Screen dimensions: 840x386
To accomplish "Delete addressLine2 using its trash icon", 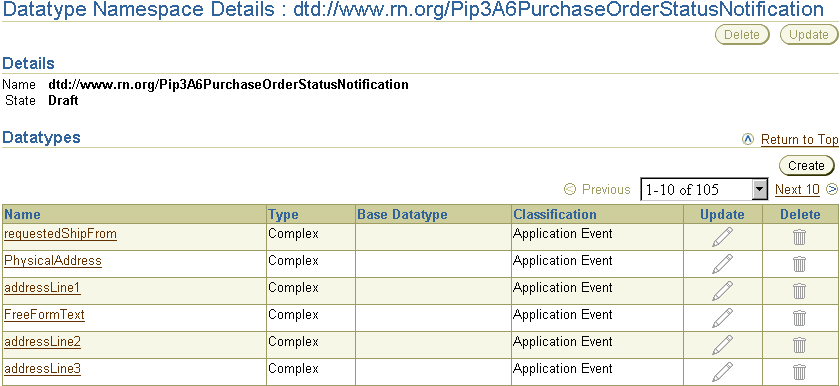I will click(799, 345).
